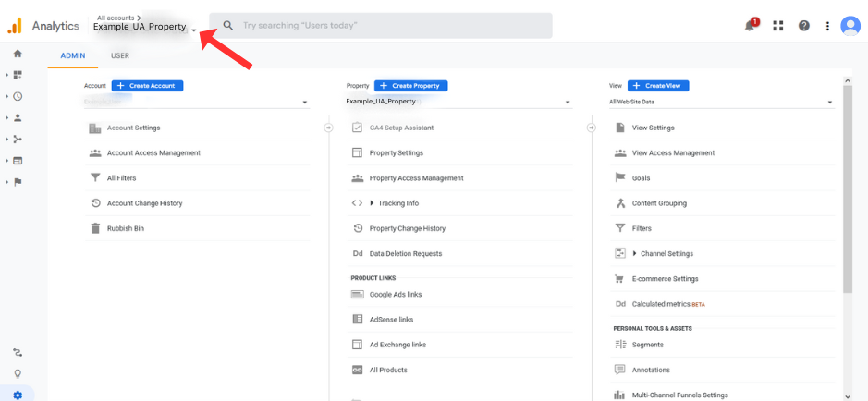Click the scrollbar down arrow
Image resolution: width=868 pixels, height=401 pixels.
(x=848, y=396)
